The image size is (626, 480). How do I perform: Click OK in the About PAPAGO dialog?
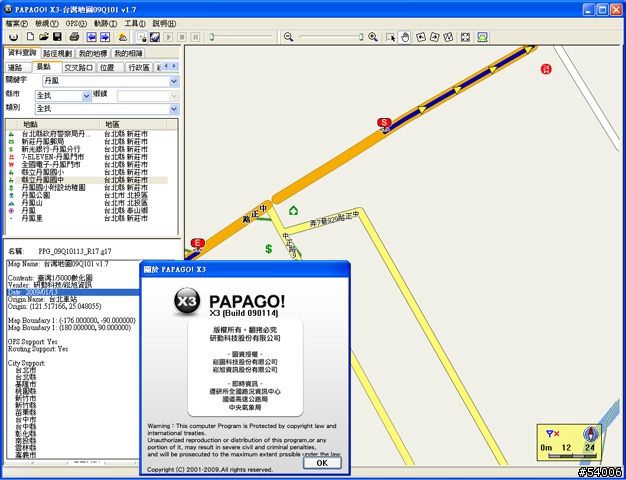click(322, 463)
